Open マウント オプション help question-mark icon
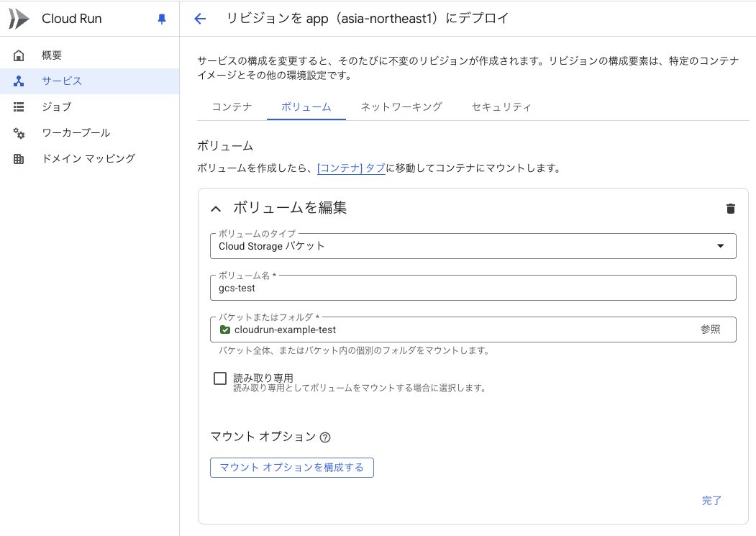The width and height of the screenshot is (756, 536). [x=325, y=437]
